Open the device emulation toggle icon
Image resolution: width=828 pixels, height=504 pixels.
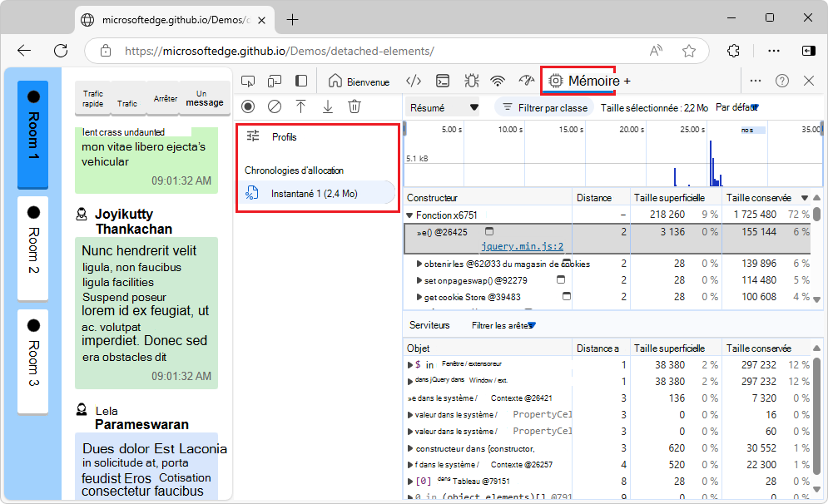(x=275, y=81)
